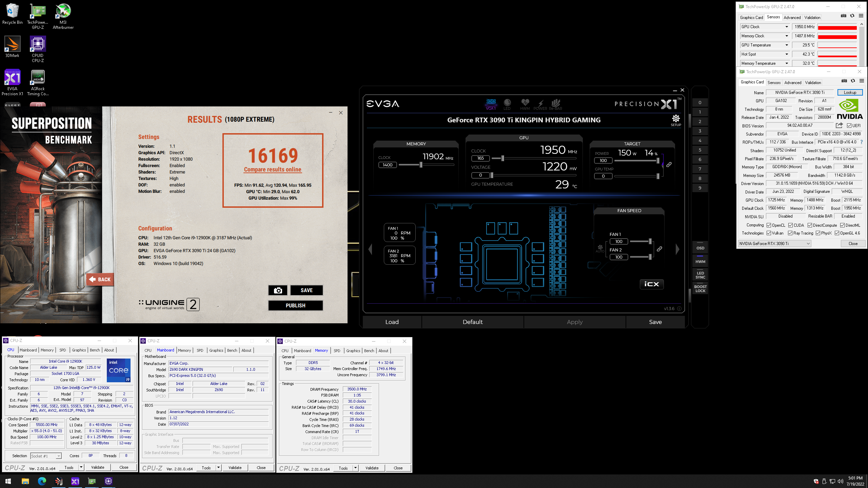Expand the GPU Clock sensor dropdown
Screen dimensions: 868x488
click(x=787, y=27)
